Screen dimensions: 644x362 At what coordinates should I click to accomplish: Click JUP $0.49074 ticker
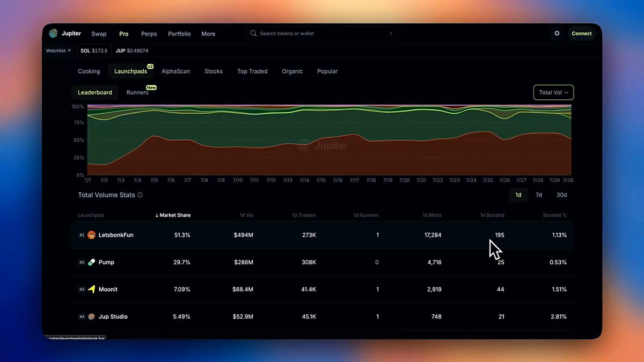pos(132,51)
